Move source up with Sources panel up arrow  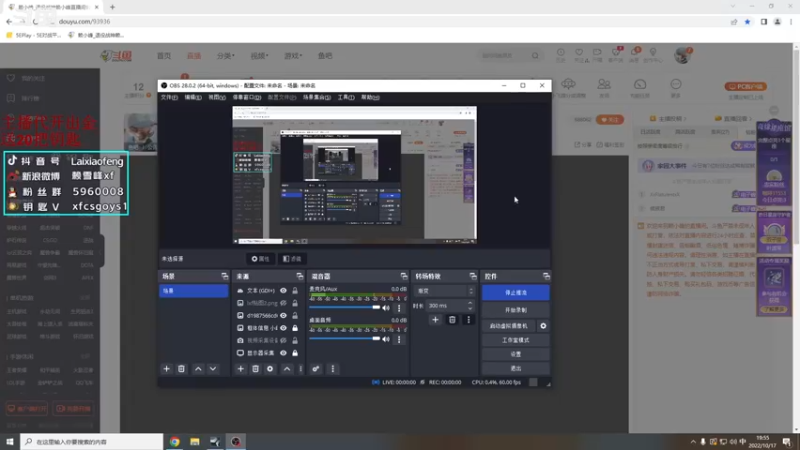pos(287,369)
